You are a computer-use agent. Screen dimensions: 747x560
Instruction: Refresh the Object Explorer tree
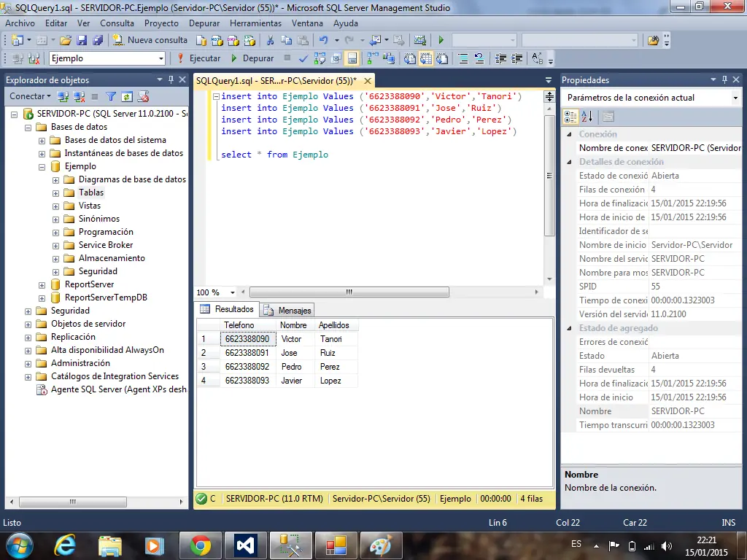tap(127, 97)
